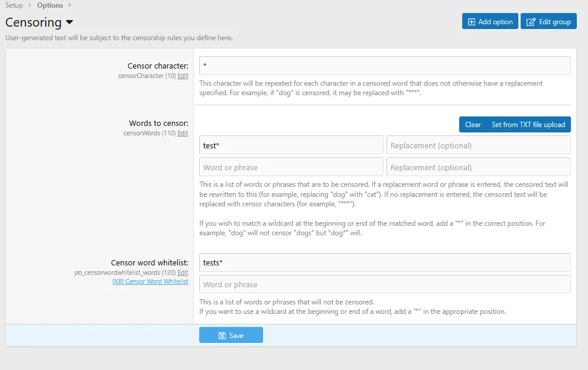This screenshot has height=370, width=588.
Task: Click Set from TXT file upload
Action: click(528, 125)
